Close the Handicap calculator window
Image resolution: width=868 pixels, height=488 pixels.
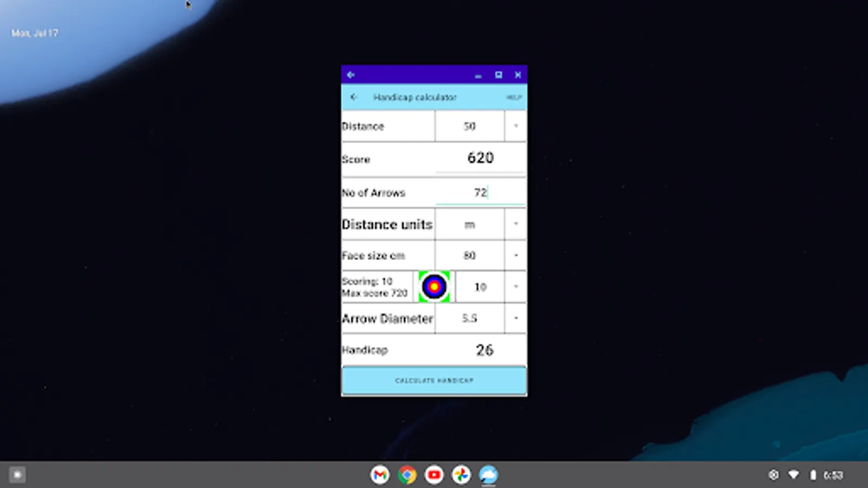(x=518, y=75)
